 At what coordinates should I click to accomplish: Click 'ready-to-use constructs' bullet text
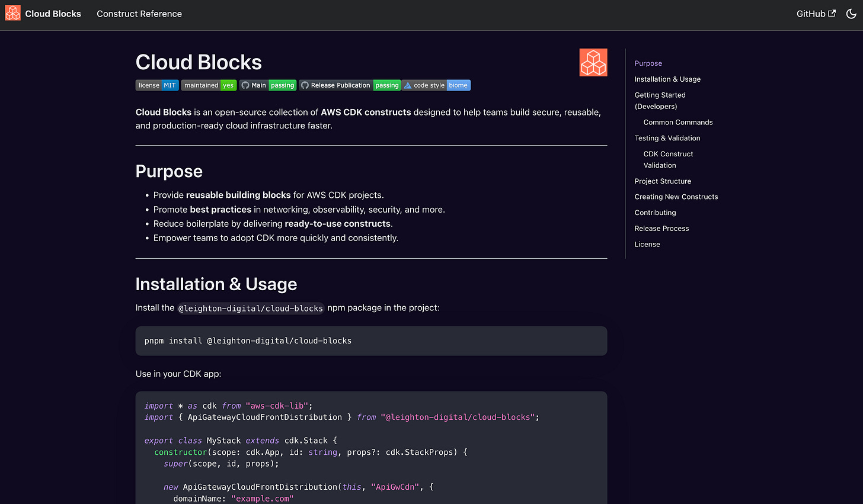click(x=337, y=224)
